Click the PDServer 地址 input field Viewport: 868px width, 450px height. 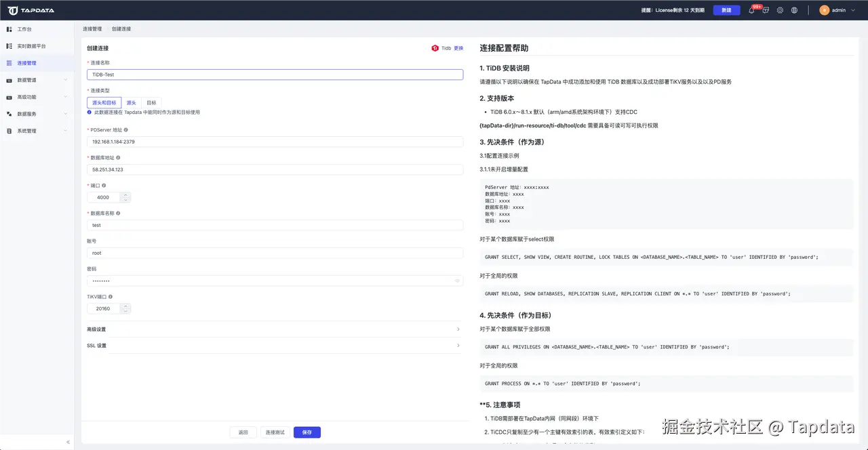click(x=275, y=142)
